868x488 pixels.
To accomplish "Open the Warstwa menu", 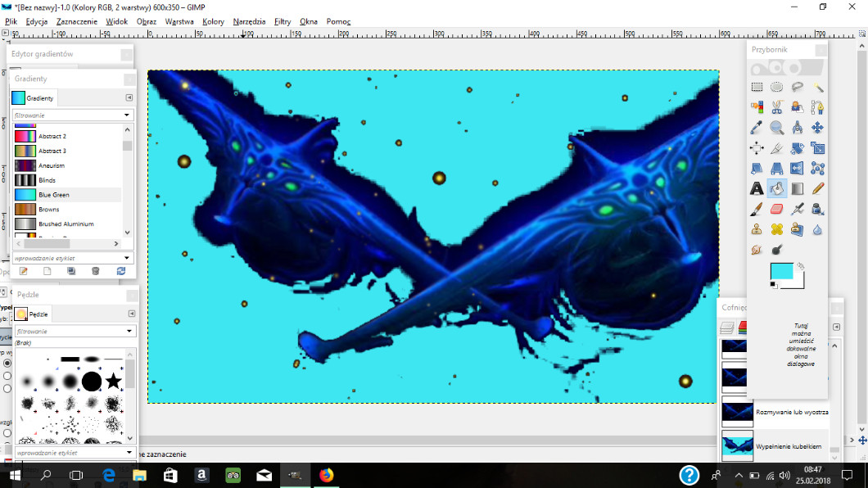I will tap(179, 21).
